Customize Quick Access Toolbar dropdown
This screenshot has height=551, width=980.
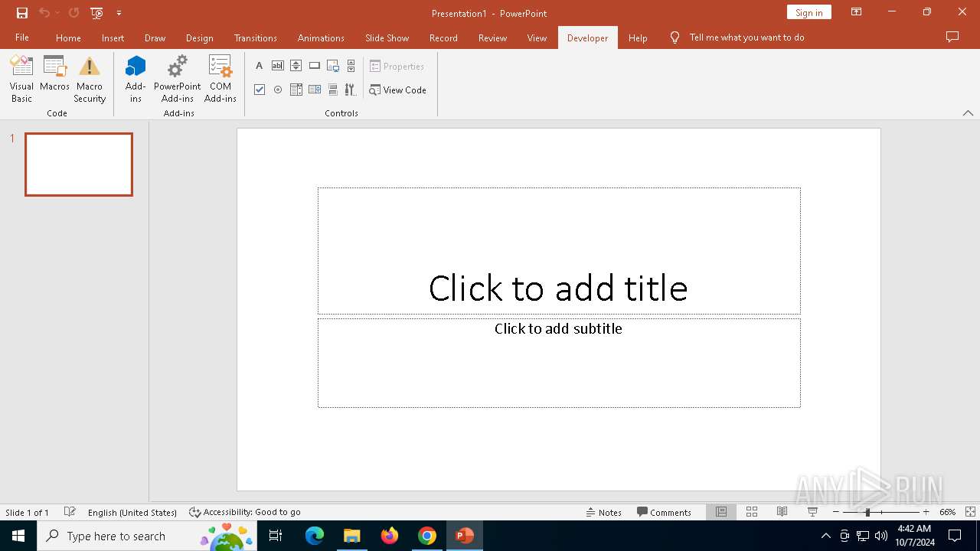click(119, 13)
